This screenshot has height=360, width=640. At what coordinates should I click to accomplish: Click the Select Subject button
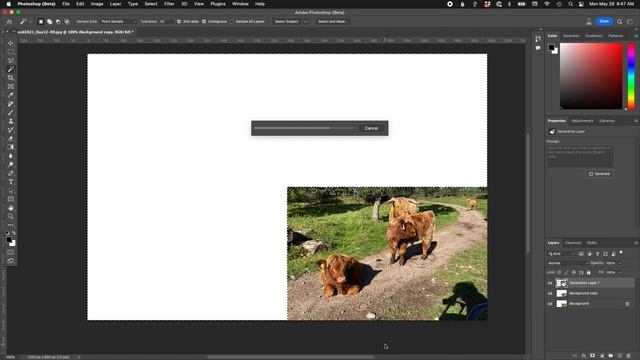click(287, 22)
